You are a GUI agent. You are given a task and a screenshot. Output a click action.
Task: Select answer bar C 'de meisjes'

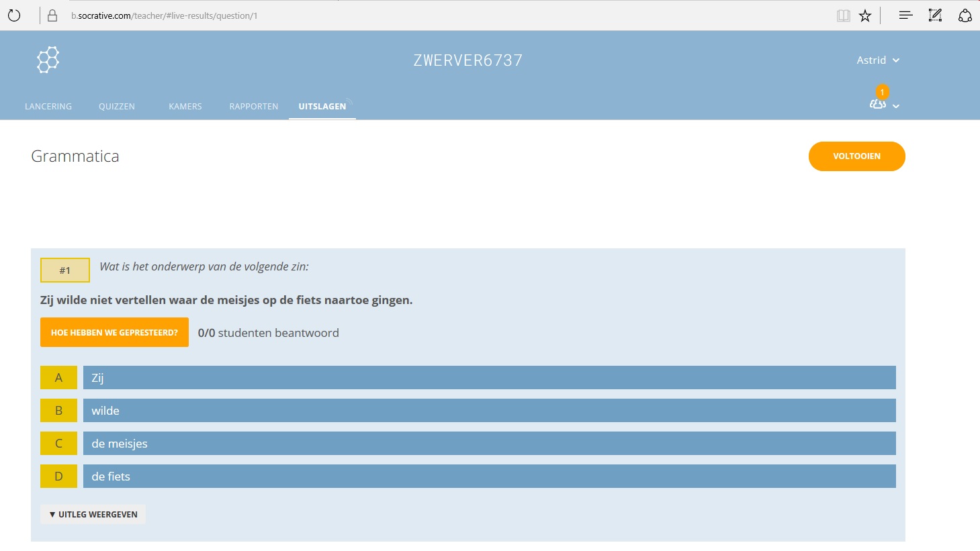tap(489, 444)
